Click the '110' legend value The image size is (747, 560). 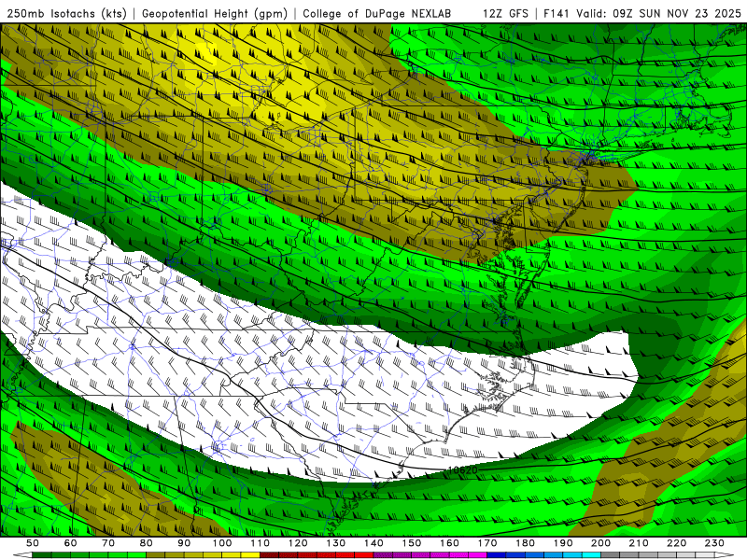260,543
